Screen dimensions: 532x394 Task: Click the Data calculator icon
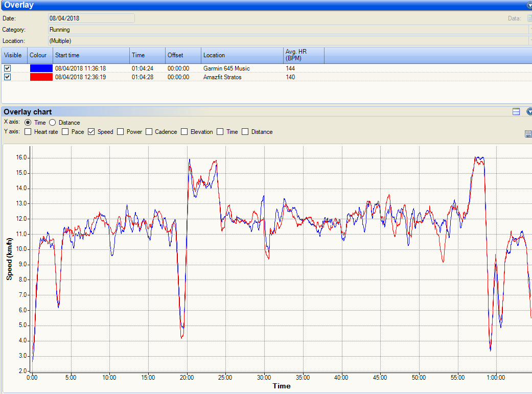(529, 18)
